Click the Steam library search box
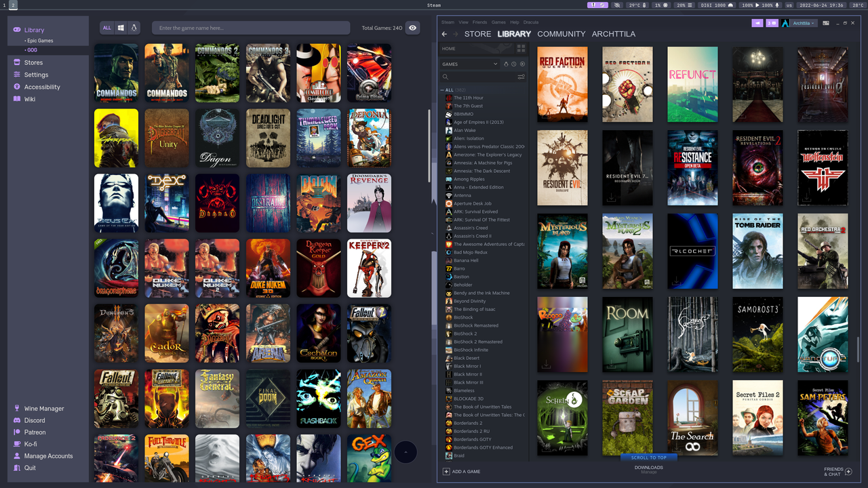 point(478,77)
